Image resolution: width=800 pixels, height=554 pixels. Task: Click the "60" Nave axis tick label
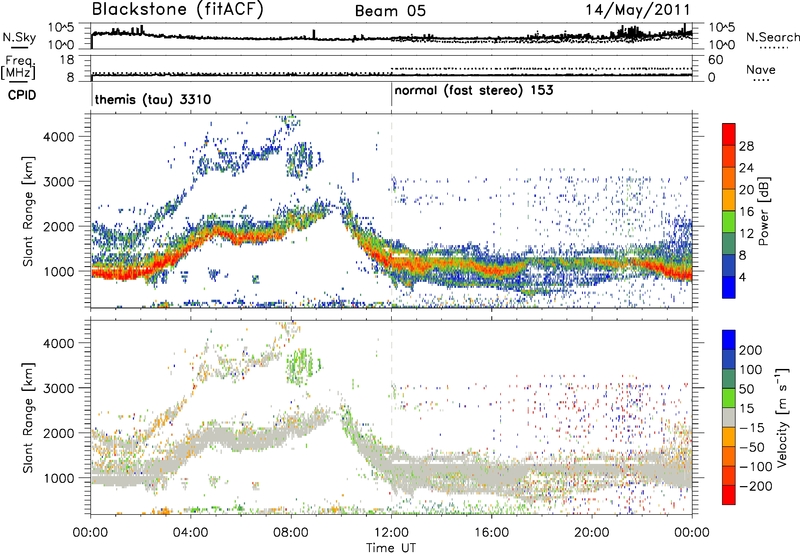click(x=715, y=60)
